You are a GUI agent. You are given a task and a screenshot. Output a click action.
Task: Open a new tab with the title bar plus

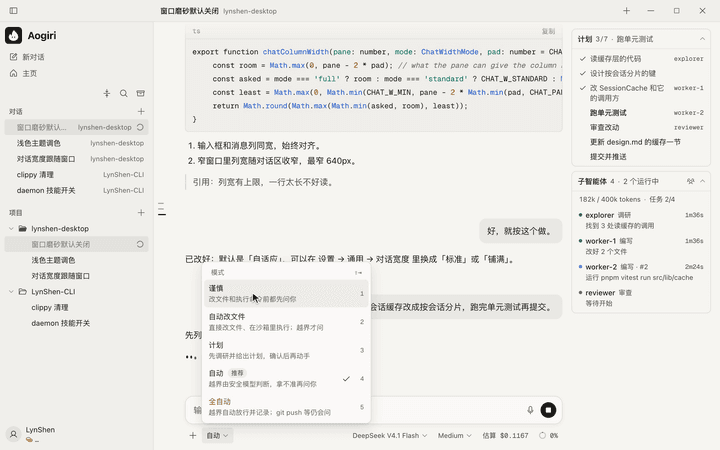pos(626,11)
